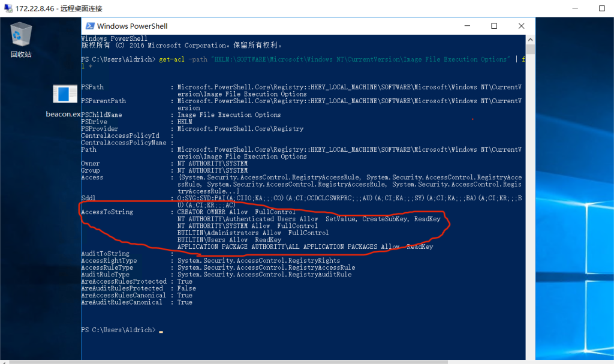Viewport: 614px width, 364px height.
Task: Click the Sddl property name
Action: coord(88,198)
